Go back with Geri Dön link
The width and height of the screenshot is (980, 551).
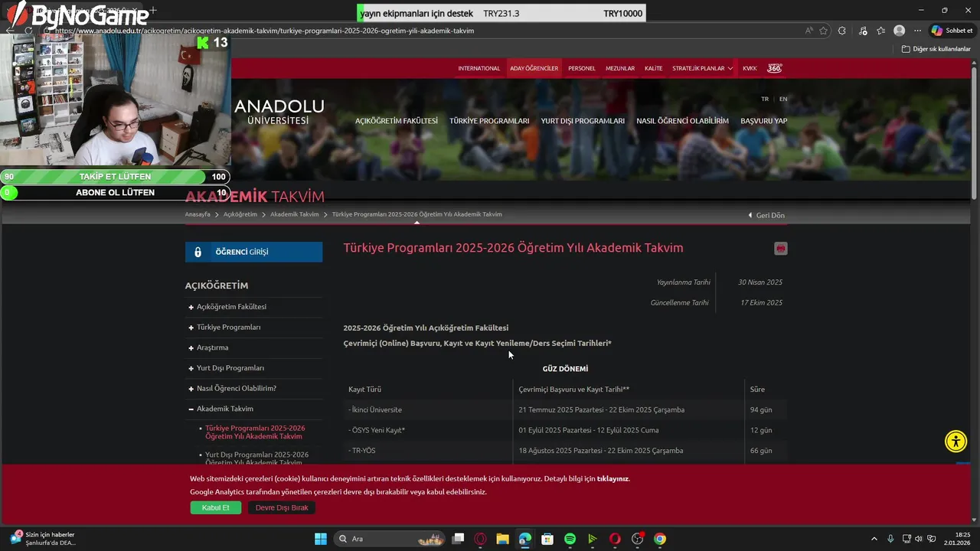tap(766, 215)
